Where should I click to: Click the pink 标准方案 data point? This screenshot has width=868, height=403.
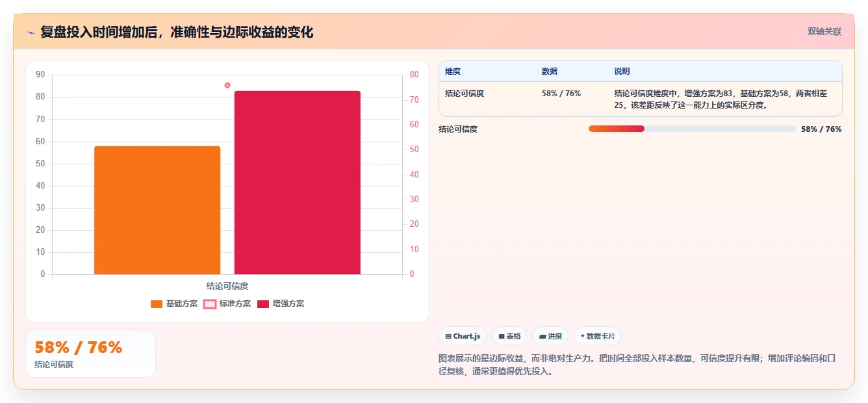[227, 85]
